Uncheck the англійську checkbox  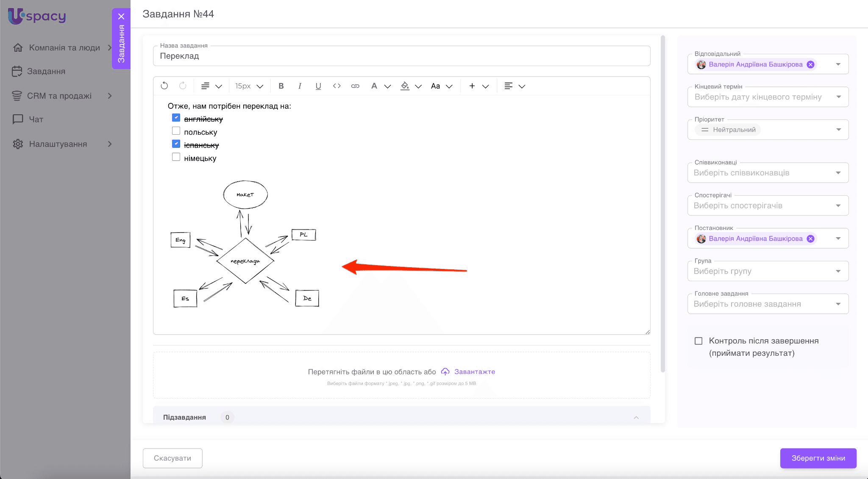176,118
